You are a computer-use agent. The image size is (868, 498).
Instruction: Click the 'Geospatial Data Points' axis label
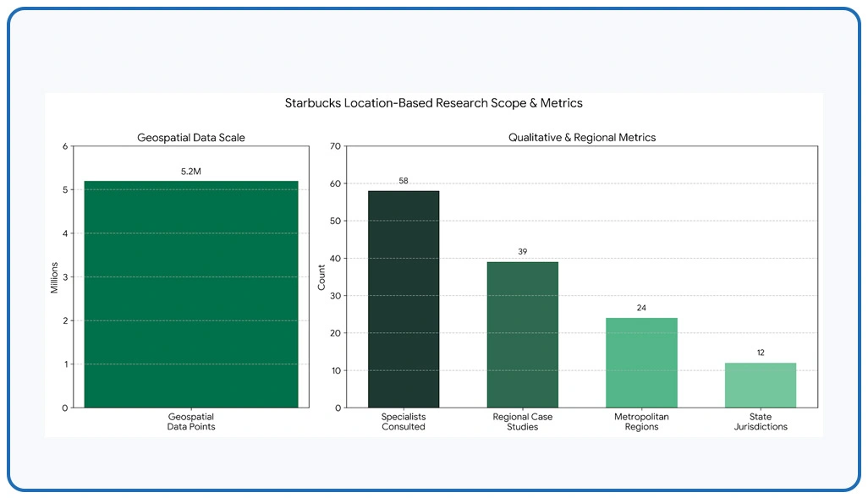tap(191, 422)
